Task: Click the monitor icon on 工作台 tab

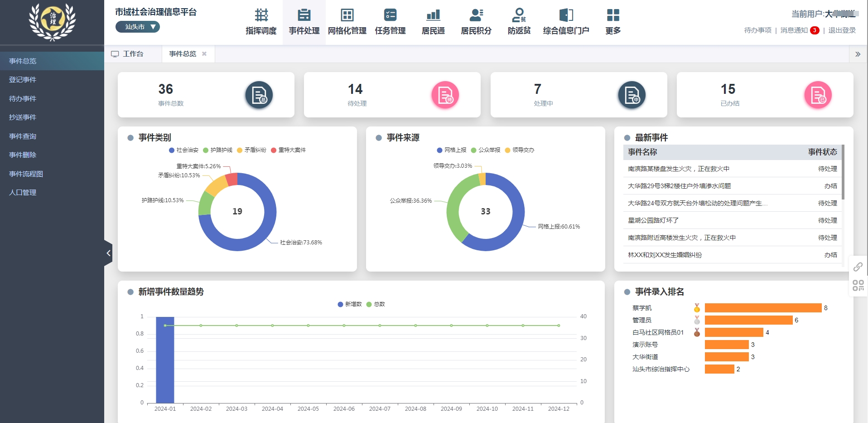Action: [115, 54]
